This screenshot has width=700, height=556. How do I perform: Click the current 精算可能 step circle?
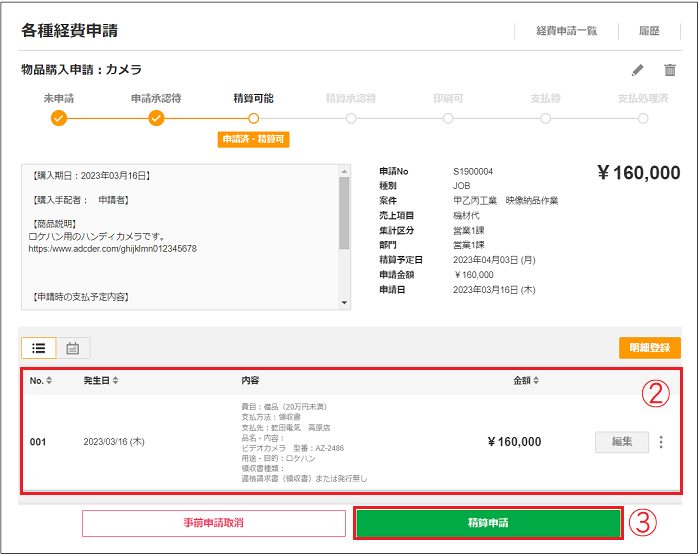coord(253,118)
